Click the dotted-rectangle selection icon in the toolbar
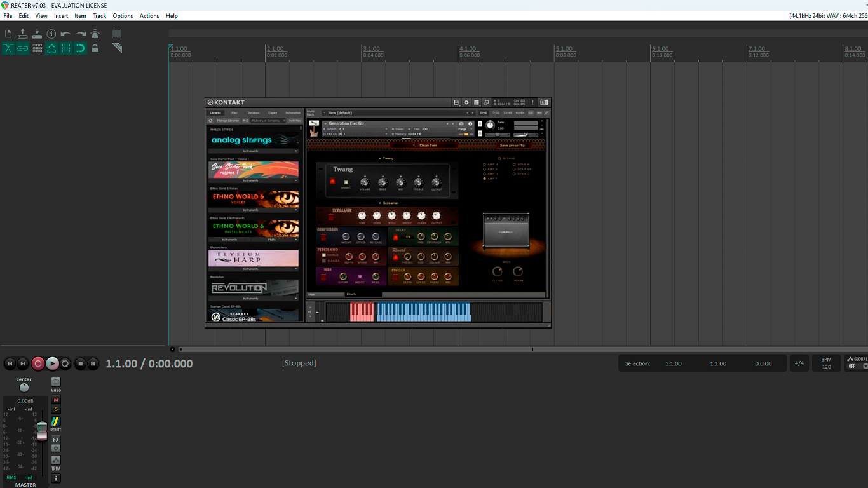The height and width of the screenshot is (488, 868). tap(116, 34)
